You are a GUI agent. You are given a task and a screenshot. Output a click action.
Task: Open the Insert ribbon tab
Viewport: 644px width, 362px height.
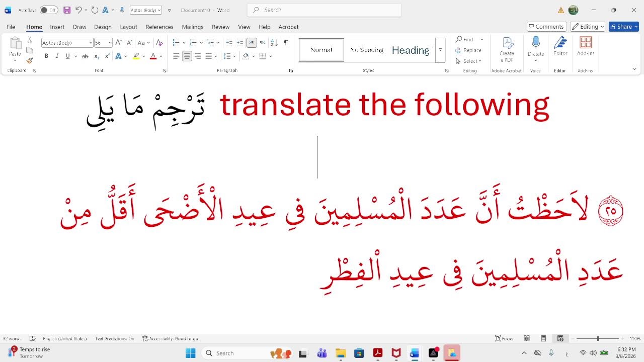point(57,27)
